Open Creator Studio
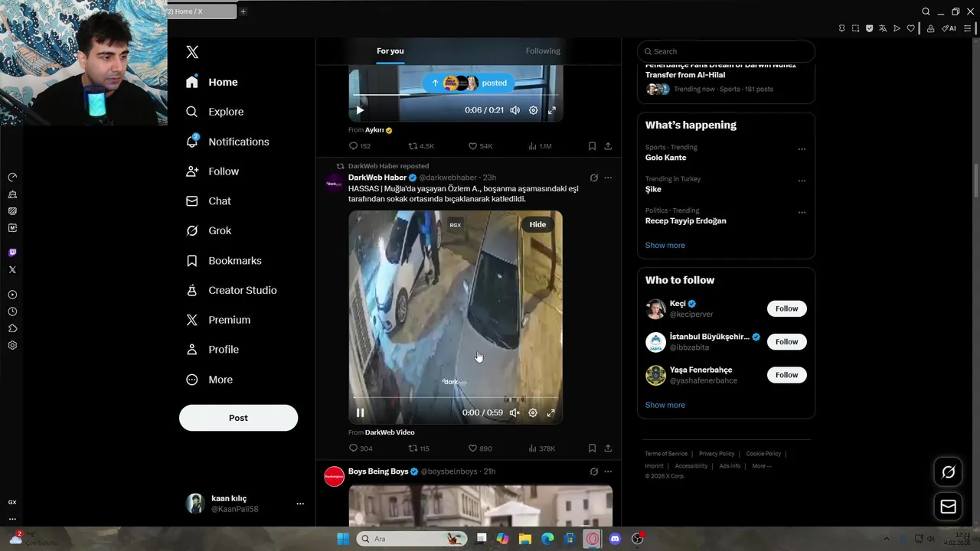Viewport: 980px width, 551px height. point(231,290)
